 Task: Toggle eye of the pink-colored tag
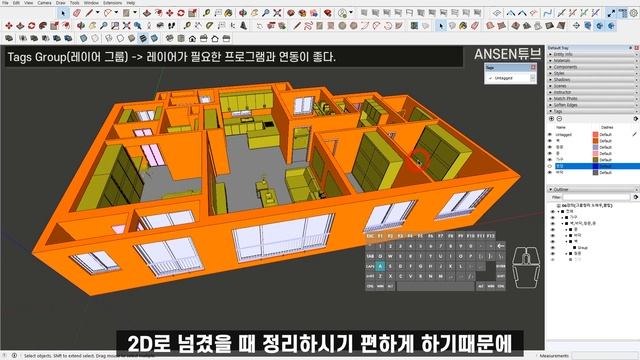550,153
